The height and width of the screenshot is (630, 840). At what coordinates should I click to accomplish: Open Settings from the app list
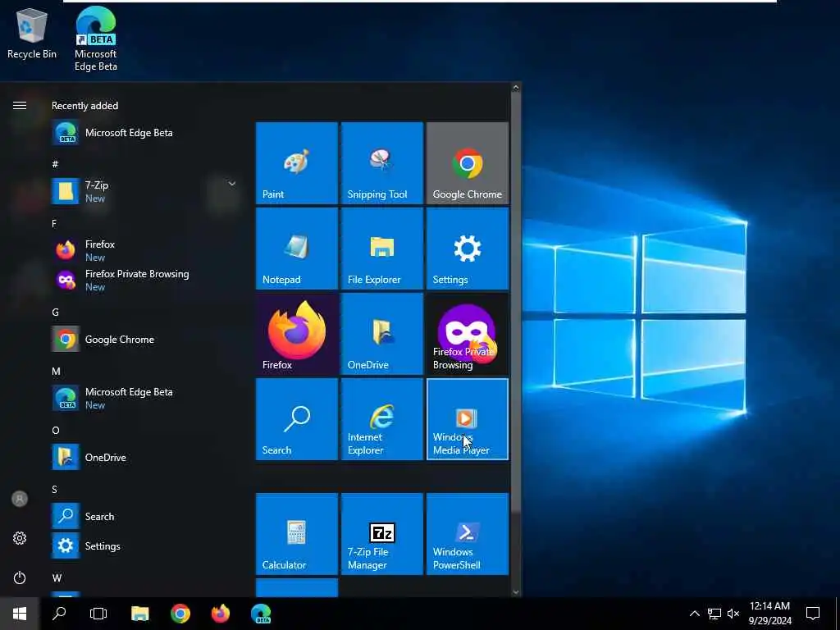(x=144, y=546)
